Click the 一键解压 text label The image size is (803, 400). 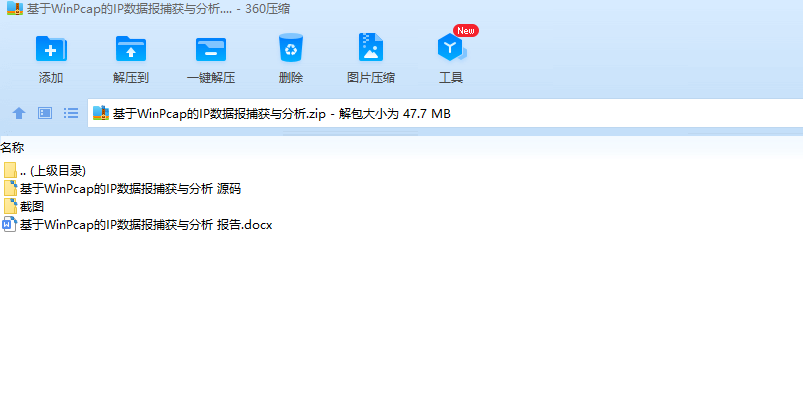(x=210, y=78)
